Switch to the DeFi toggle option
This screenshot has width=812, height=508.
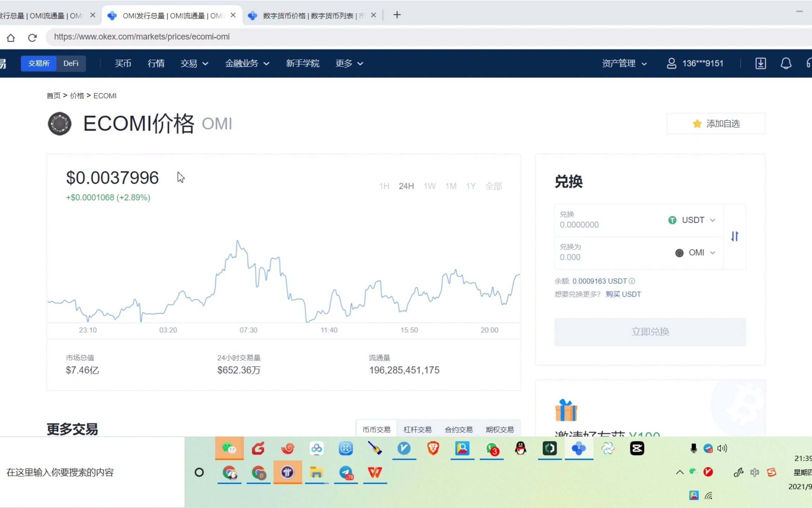(71, 64)
